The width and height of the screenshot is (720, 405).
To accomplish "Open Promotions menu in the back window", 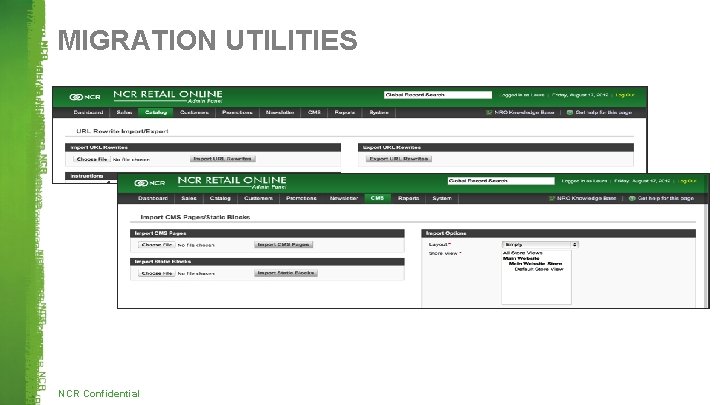I will click(237, 112).
